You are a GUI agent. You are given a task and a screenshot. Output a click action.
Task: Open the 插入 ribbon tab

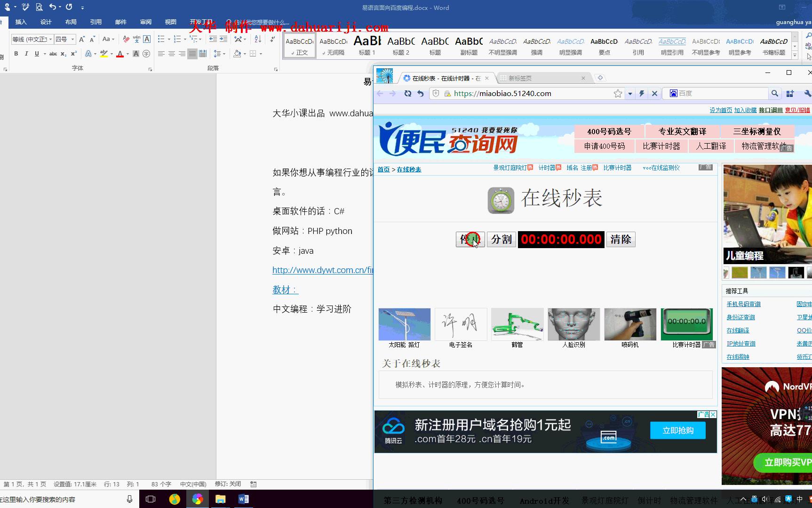21,22
